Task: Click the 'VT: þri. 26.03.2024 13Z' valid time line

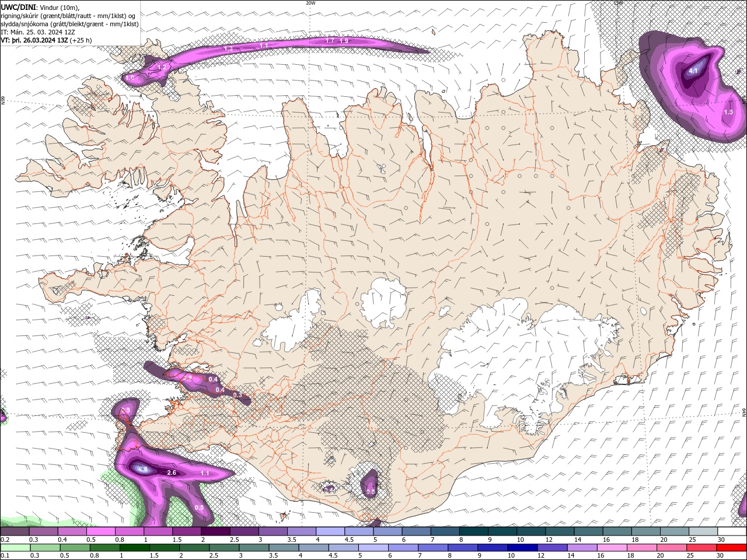Action: click(x=34, y=40)
